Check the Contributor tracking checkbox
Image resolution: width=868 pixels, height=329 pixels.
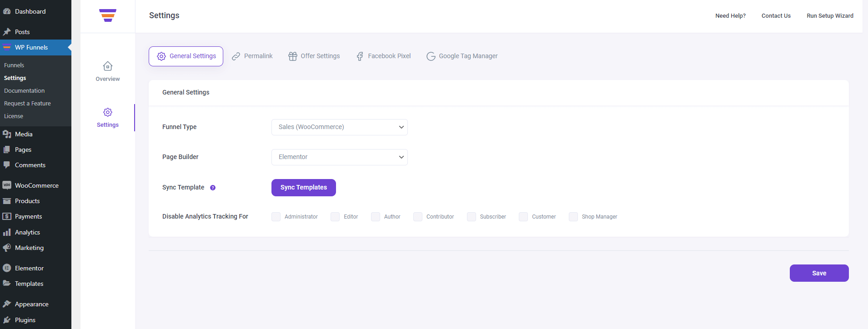point(418,217)
